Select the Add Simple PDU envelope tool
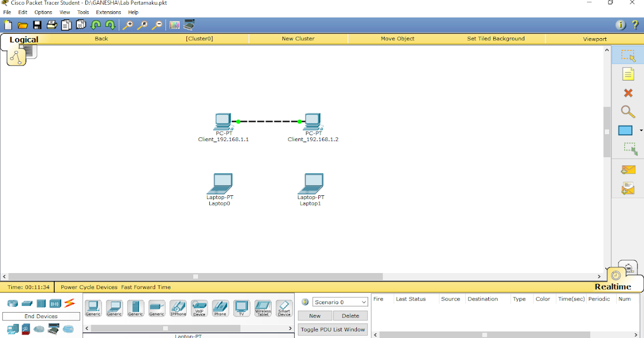This screenshot has height=338, width=644. 628,169
